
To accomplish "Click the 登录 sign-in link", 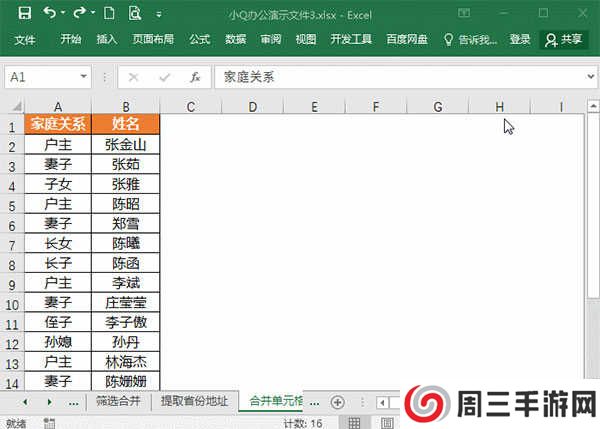I will tap(520, 40).
